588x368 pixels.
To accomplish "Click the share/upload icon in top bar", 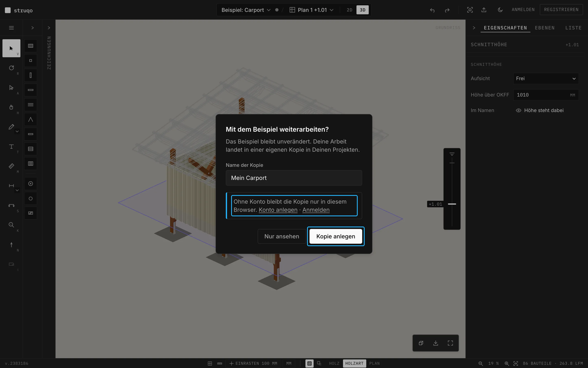I will (x=484, y=10).
